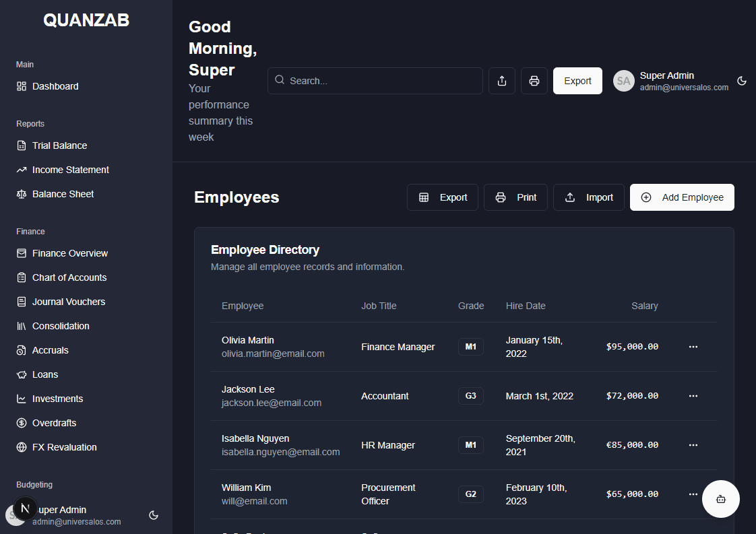Click the Finance Overview icon
Image resolution: width=756 pixels, height=534 pixels.
pyautogui.click(x=21, y=253)
